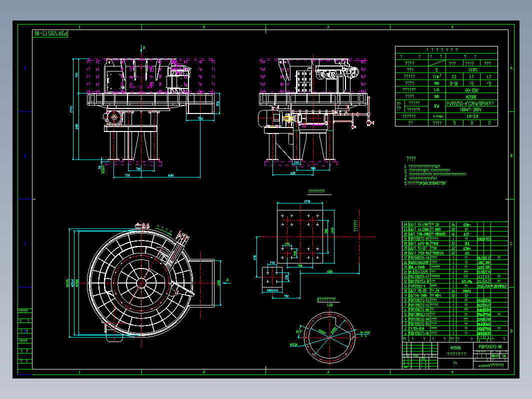Click section marker 'B' atop front view
The image size is (532, 399).
pyautogui.click(x=144, y=48)
